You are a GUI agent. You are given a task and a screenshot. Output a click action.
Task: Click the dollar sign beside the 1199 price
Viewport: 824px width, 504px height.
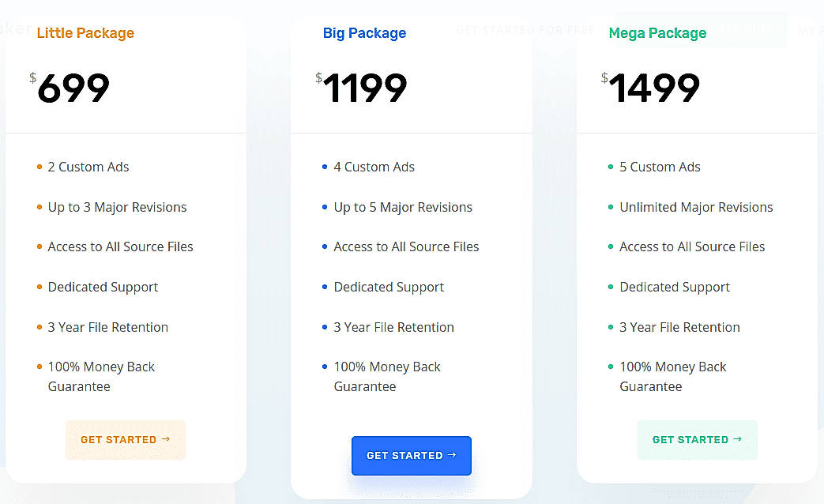pyautogui.click(x=318, y=77)
